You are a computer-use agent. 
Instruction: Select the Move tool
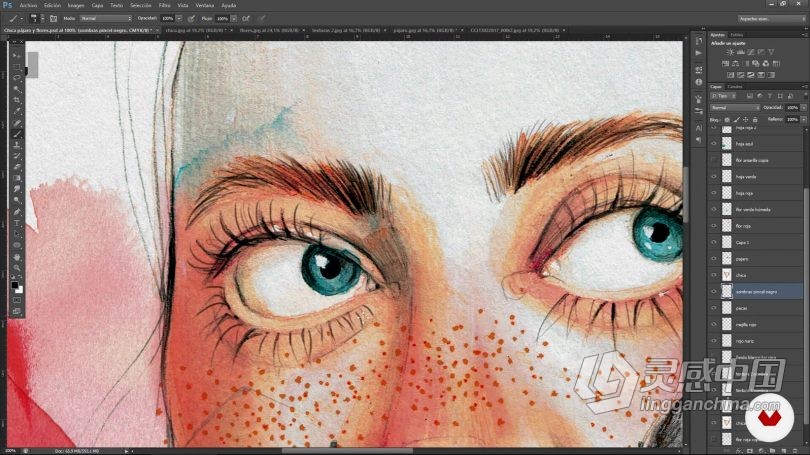pyautogui.click(x=17, y=55)
